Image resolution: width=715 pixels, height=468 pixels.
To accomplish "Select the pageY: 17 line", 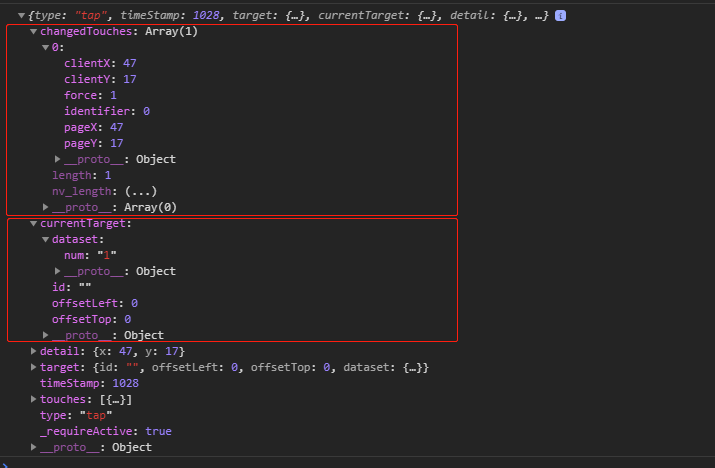I will pos(93,143).
